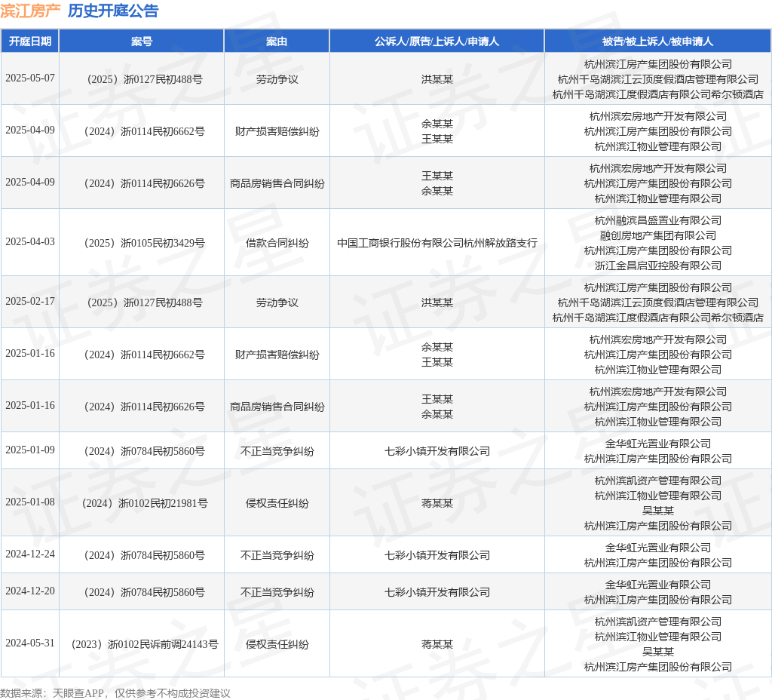Click case number 浙0114民初6626号 in the 2025-01-16 row
772x700 pixels.
point(145,407)
